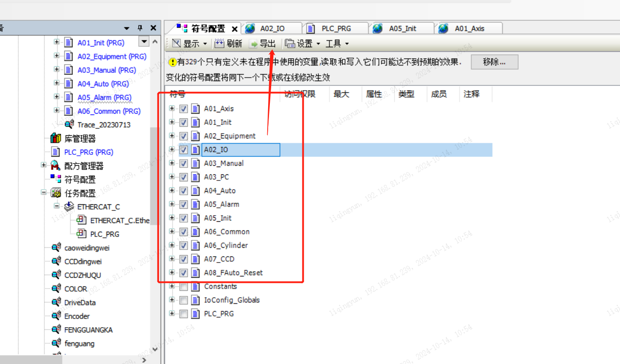Expand the A07_CCD symbol node

pos(172,259)
